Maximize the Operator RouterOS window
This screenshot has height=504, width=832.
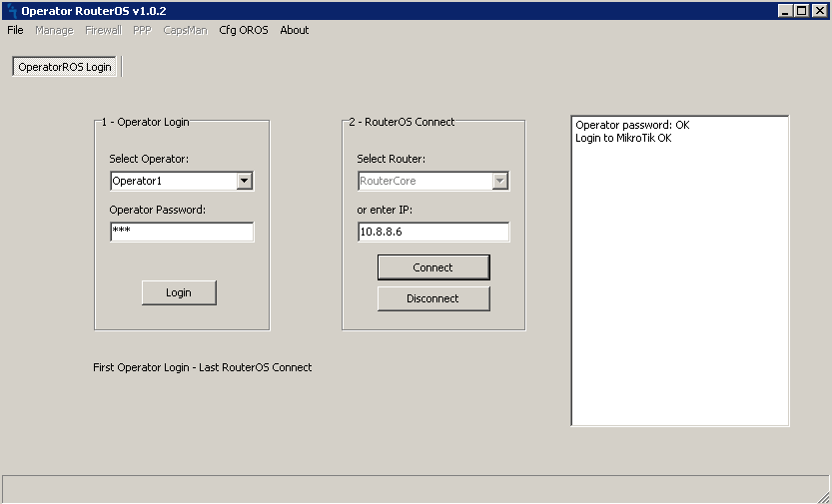(802, 11)
